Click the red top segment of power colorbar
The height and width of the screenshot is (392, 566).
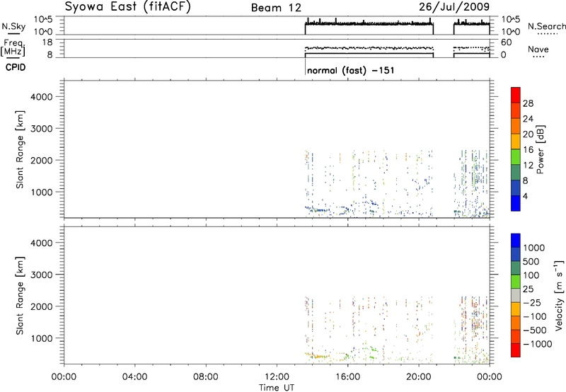pos(516,95)
